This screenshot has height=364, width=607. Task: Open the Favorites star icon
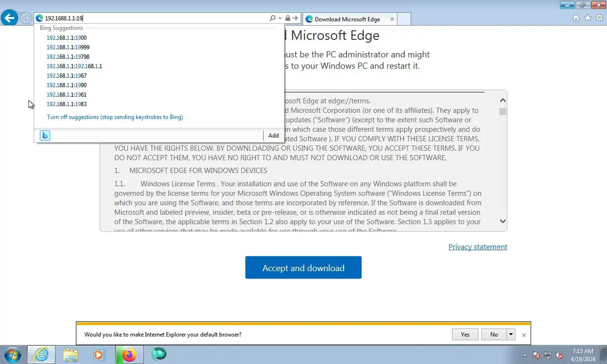588,18
